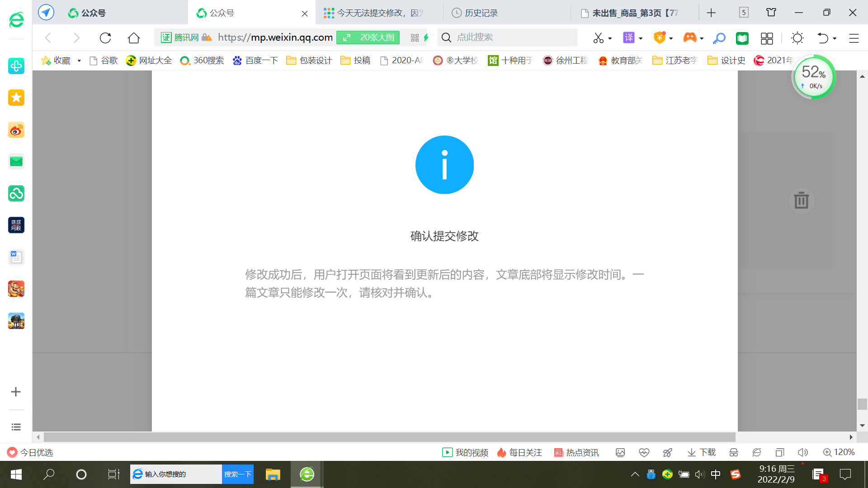This screenshot has width=868, height=488.
Task: Click the 120% zoom level control
Action: [x=839, y=452]
